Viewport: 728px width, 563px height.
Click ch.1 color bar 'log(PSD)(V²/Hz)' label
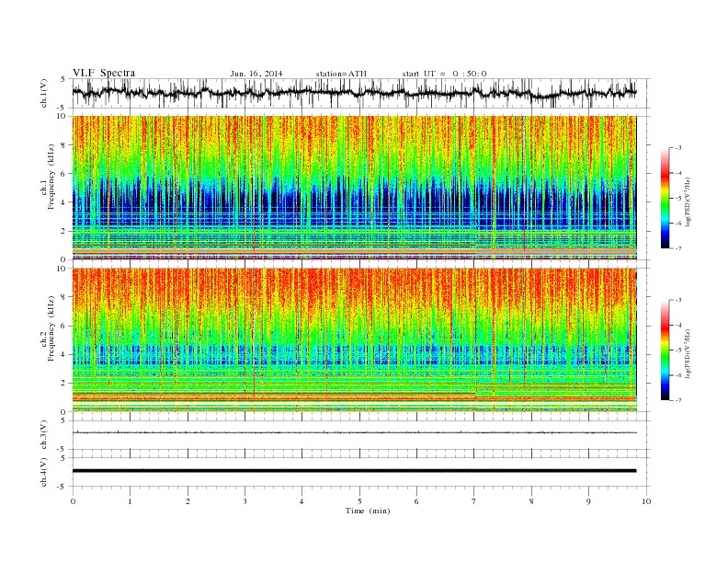688,201
